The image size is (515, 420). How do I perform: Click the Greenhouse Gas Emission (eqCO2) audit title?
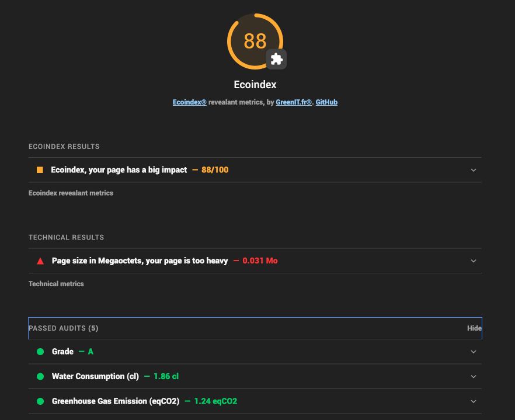click(x=116, y=401)
